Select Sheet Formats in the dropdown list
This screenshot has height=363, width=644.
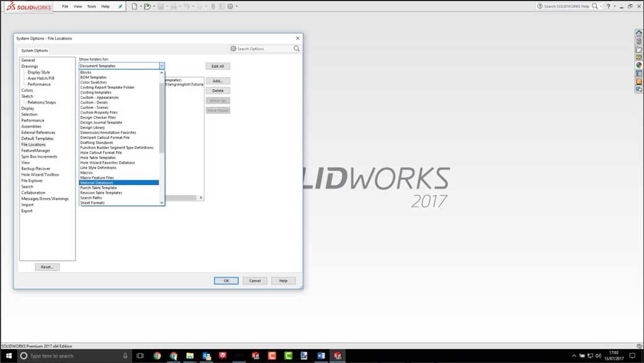click(x=119, y=203)
